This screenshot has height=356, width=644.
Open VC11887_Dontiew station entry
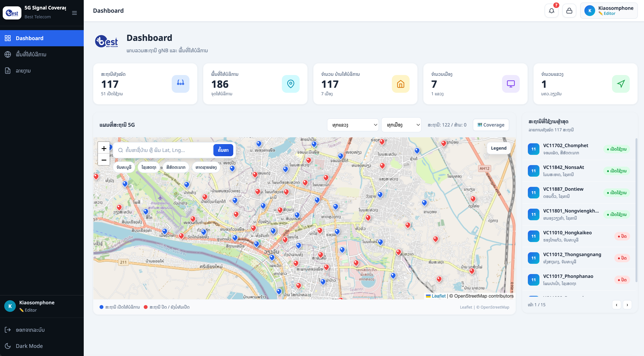pyautogui.click(x=579, y=193)
